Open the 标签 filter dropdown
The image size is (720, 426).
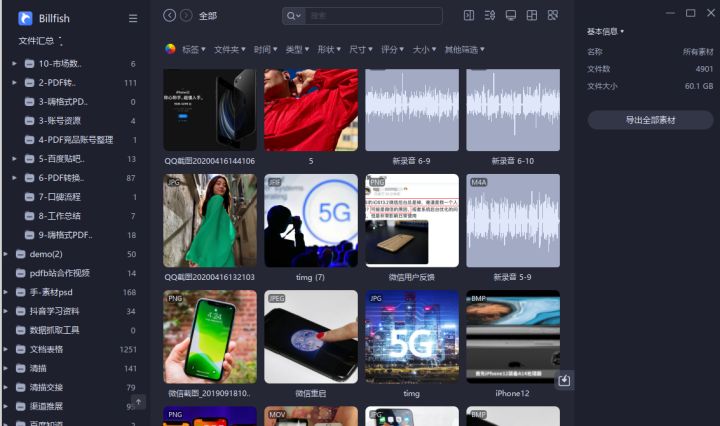[x=193, y=49]
